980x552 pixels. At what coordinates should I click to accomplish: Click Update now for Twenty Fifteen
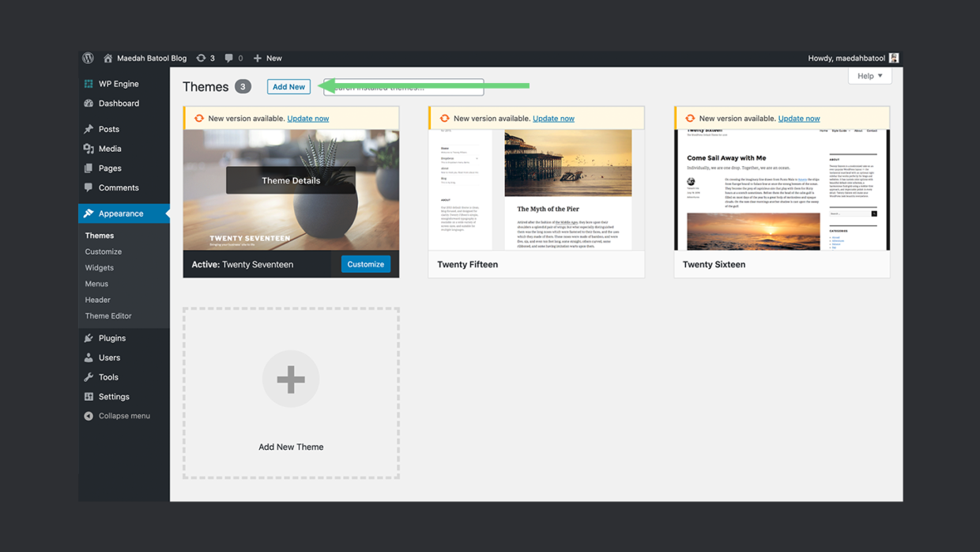[x=553, y=119]
